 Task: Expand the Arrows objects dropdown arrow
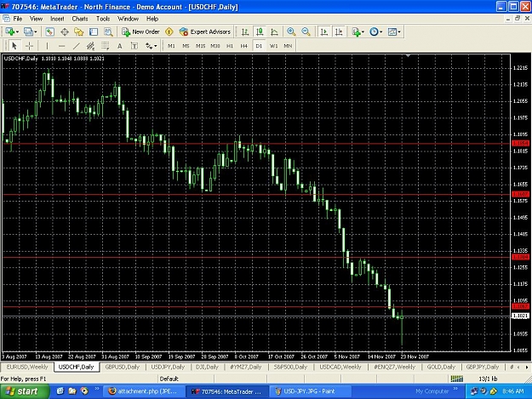coord(156,46)
